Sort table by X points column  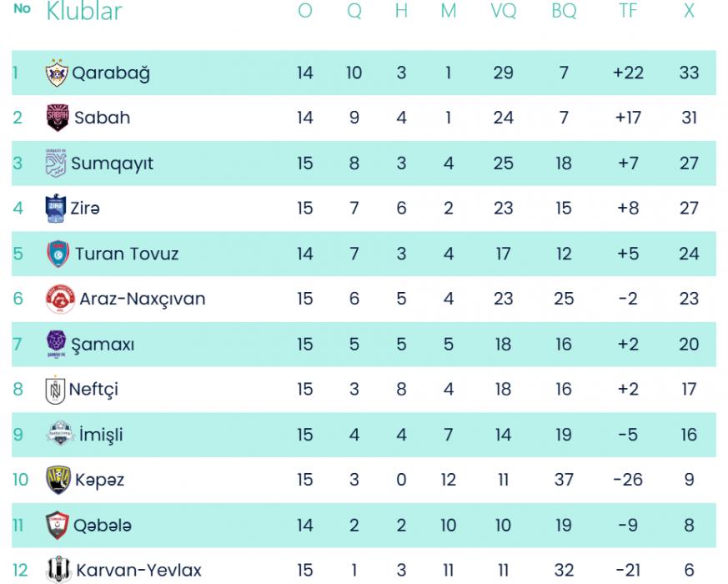click(x=689, y=12)
